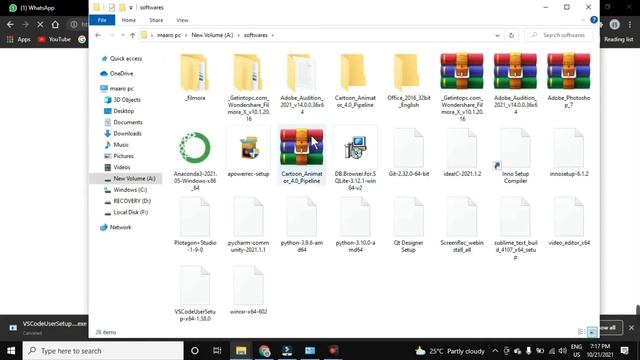
Task: Open the Cartoon_Animator_4.0_Pipeline folder
Action: point(355,81)
